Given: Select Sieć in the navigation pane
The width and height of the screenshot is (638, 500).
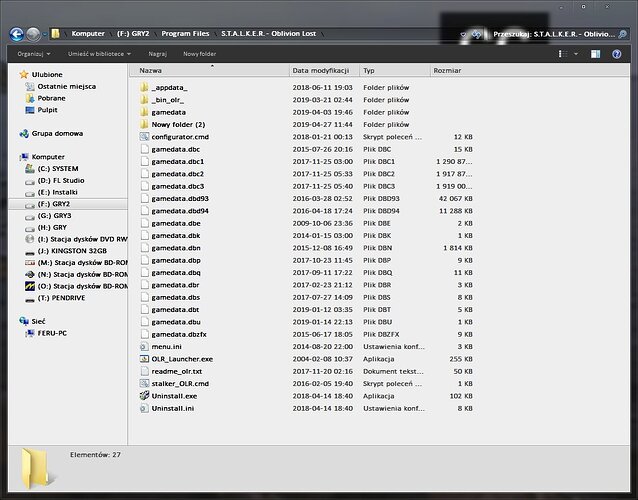Looking at the screenshot, I should click(38, 321).
